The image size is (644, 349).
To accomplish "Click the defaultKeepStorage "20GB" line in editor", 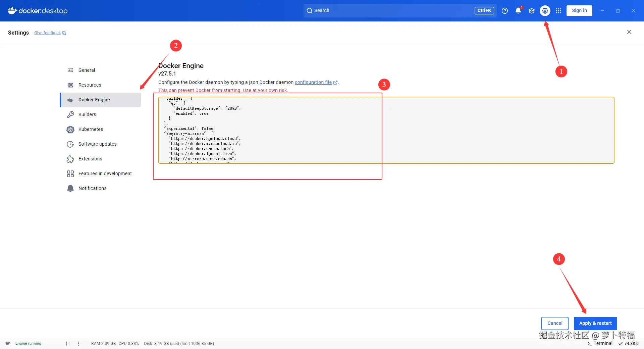I will coord(207,108).
